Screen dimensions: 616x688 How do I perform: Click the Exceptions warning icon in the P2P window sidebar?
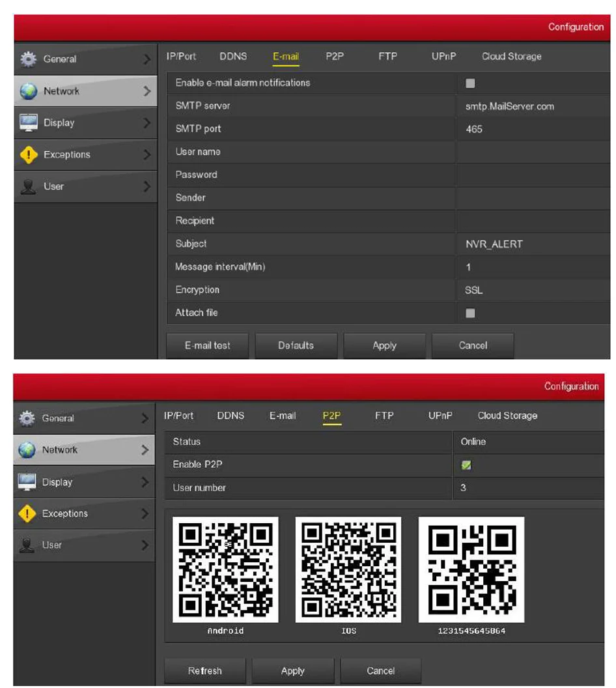pyautogui.click(x=27, y=513)
